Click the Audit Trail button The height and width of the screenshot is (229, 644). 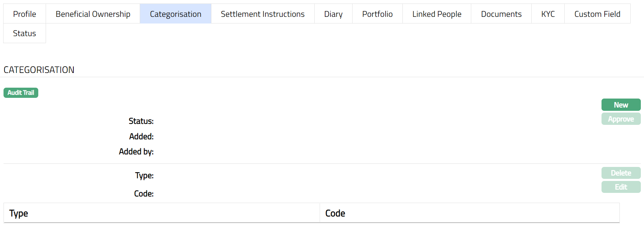[x=21, y=93]
